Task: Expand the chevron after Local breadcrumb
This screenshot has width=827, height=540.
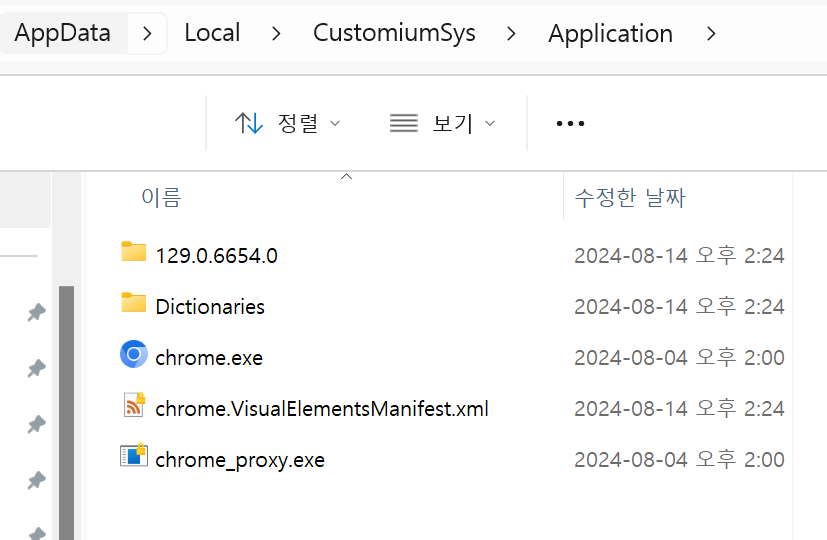Action: pos(276,34)
